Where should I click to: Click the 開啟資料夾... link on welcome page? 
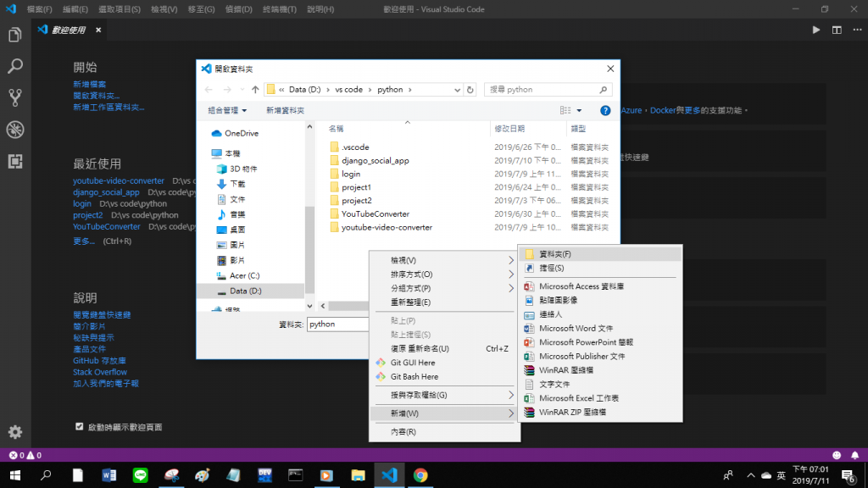97,96
